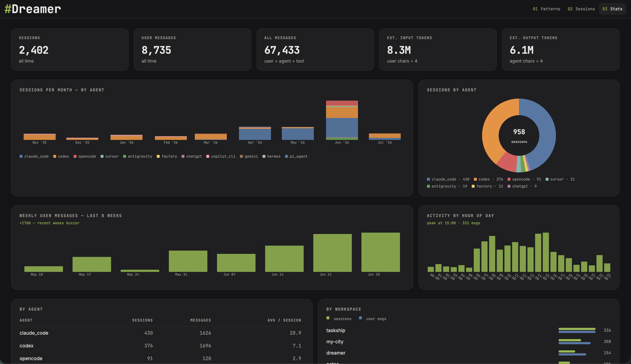This screenshot has width=631, height=364.
Task: Toggle sessions legend in By Workspace
Action: coord(339,319)
